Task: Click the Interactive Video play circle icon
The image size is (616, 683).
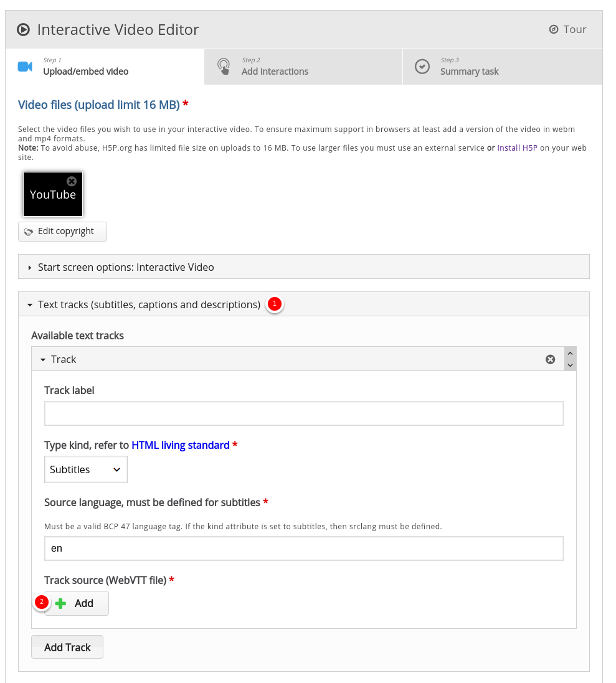Action: (x=23, y=30)
